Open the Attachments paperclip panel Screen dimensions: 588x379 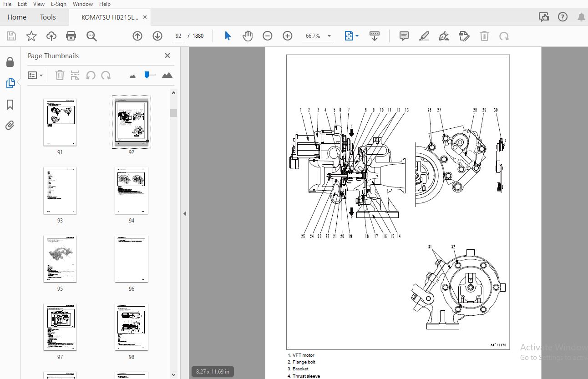[x=10, y=125]
